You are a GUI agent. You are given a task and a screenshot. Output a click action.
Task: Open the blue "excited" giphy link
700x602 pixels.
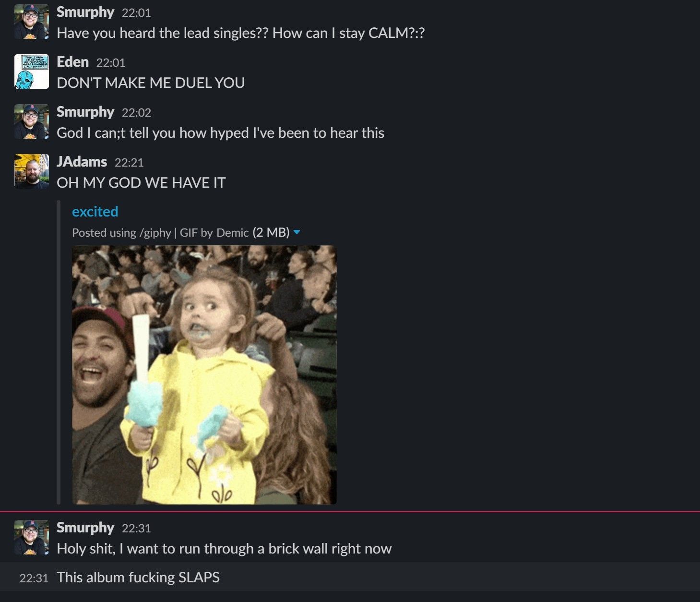pos(95,211)
